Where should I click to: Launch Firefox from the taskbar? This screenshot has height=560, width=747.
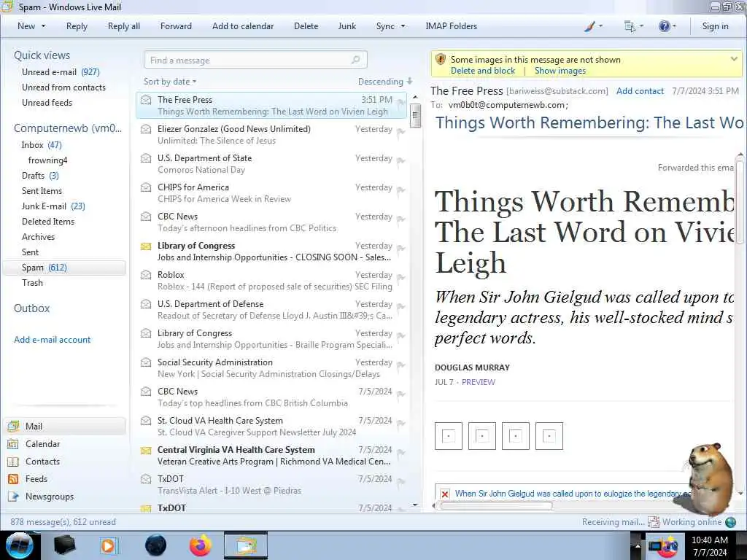point(201,545)
